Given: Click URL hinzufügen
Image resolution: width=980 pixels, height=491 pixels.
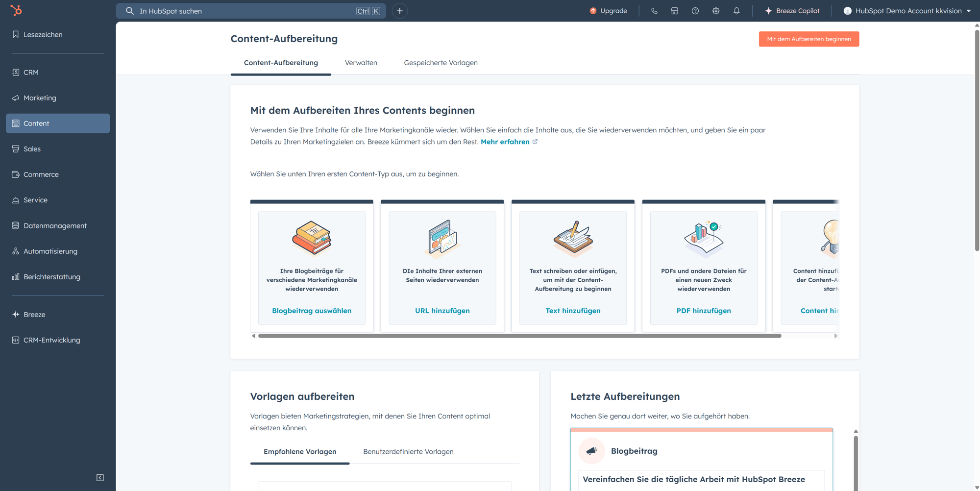Looking at the screenshot, I should 442,311.
